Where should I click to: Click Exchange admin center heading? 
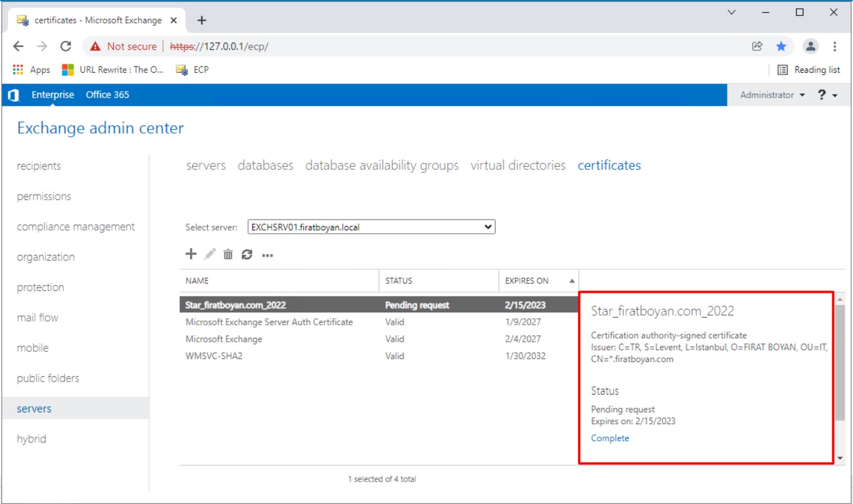point(100,128)
